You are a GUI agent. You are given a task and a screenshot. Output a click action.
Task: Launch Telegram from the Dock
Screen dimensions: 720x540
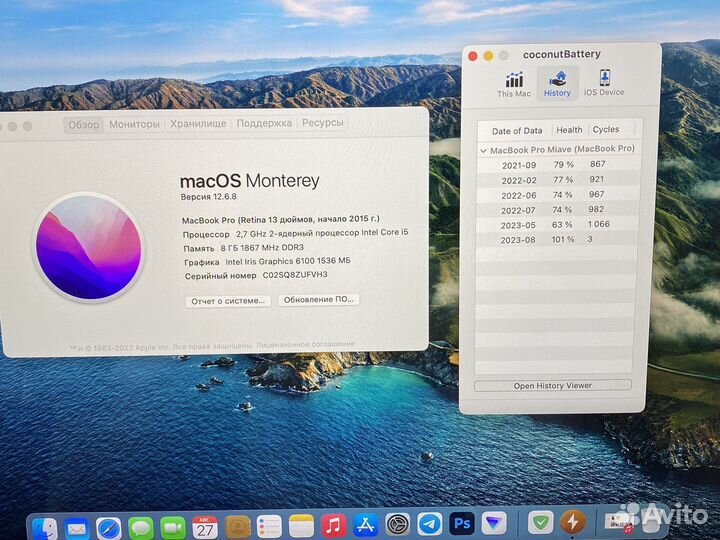pyautogui.click(x=430, y=523)
